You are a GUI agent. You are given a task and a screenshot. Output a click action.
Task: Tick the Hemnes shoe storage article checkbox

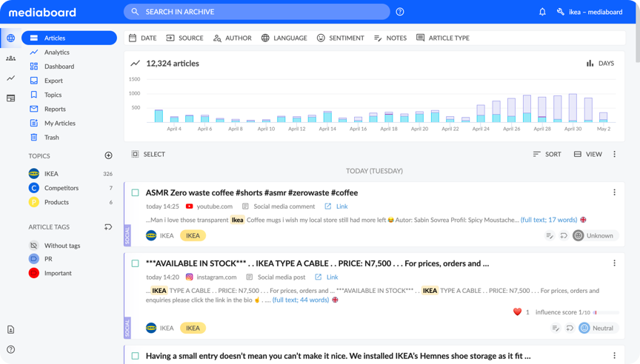[x=135, y=356]
